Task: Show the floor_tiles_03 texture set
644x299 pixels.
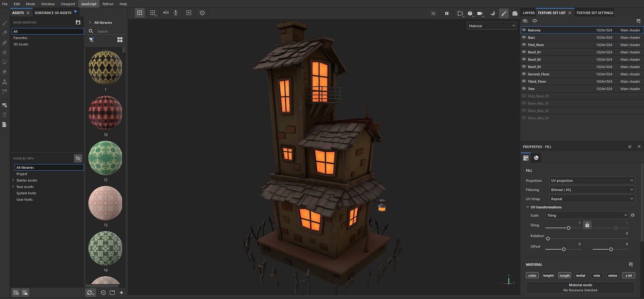Action: (x=524, y=118)
